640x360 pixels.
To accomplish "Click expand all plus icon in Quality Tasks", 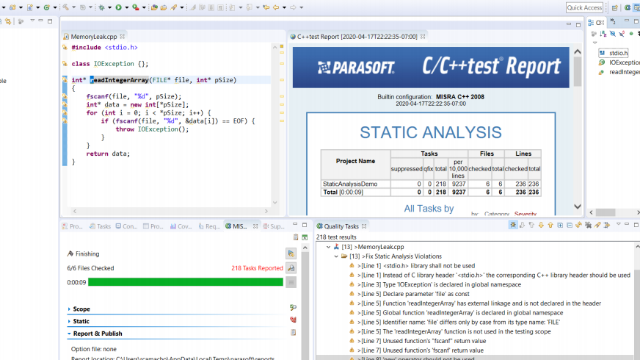I will 560,225.
